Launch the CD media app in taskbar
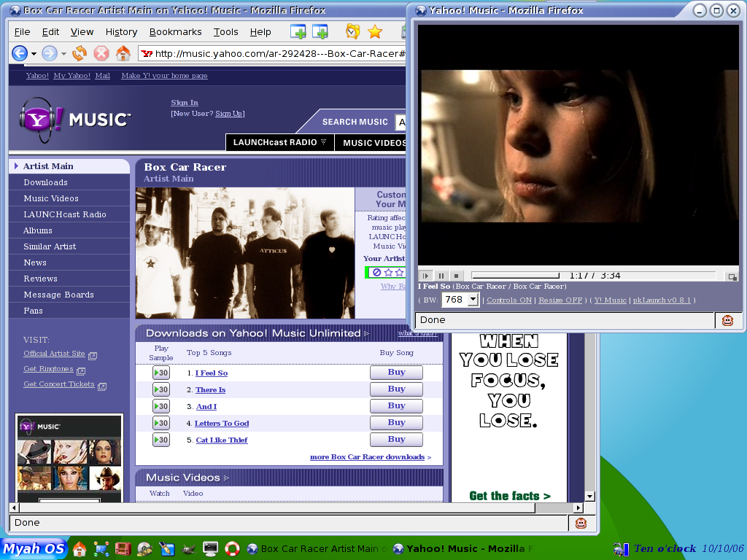 click(x=145, y=548)
